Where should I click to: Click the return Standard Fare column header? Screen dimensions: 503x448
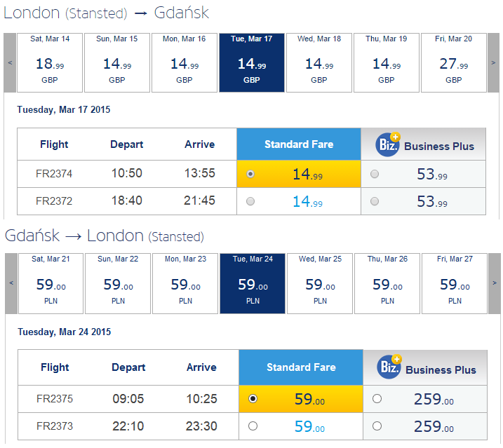(301, 367)
